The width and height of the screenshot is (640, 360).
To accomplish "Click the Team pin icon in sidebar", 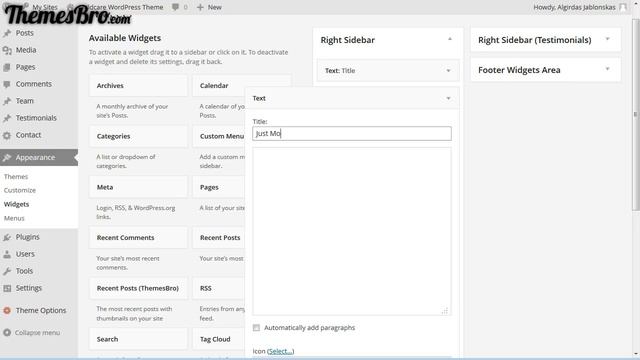I will click(7, 101).
